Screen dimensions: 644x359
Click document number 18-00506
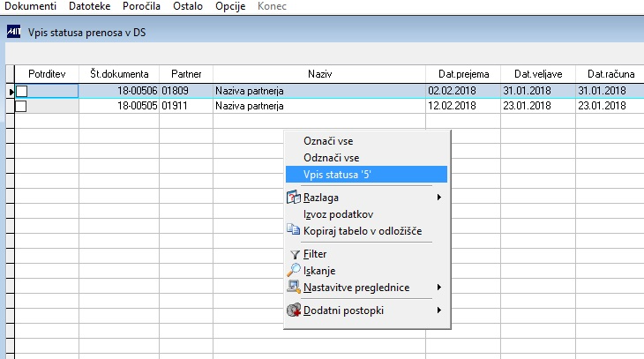(137, 91)
